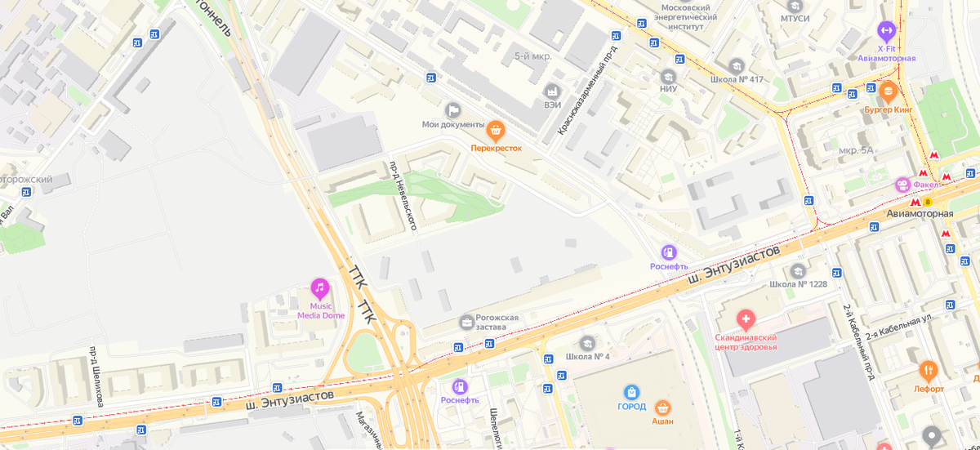The height and width of the screenshot is (450, 980).
Task: Click the Скандинавский центр здоровья medical icon
Action: coord(745,319)
